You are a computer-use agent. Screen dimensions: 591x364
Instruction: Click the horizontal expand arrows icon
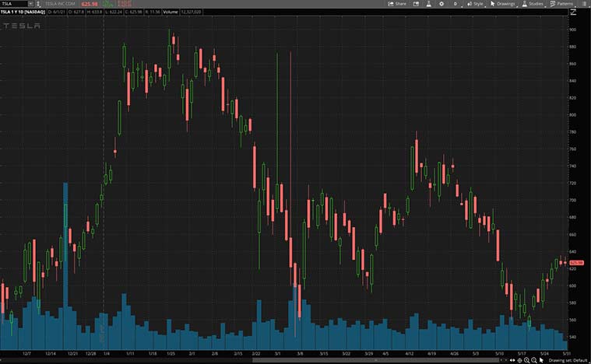[x=513, y=360]
